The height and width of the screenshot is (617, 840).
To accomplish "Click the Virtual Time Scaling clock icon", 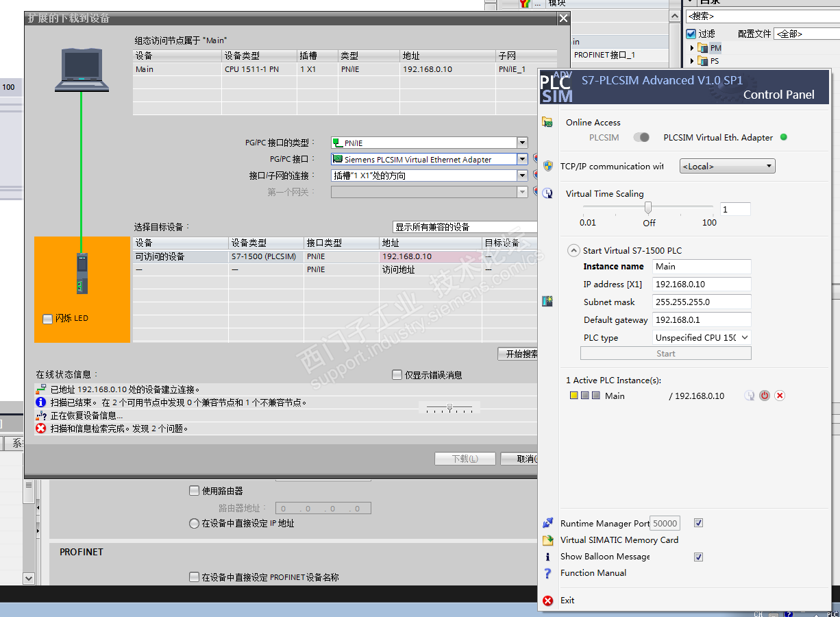I will click(x=547, y=193).
